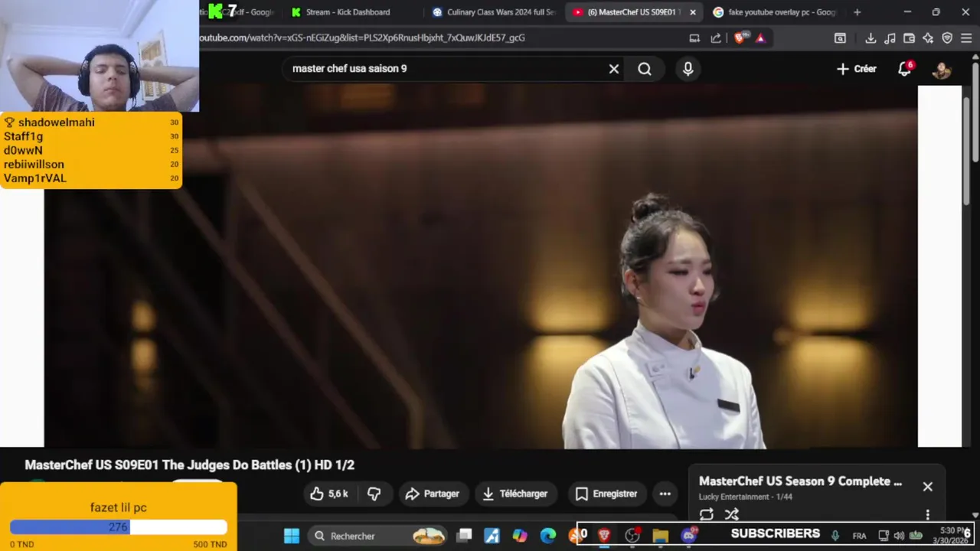980x551 pixels.
Task: Clear the YouTube search query
Action: coord(613,69)
